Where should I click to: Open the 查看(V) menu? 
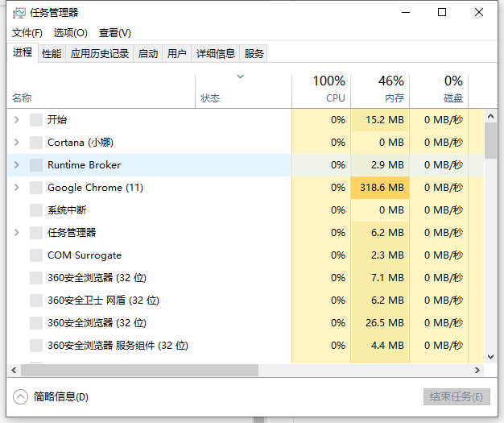(114, 33)
